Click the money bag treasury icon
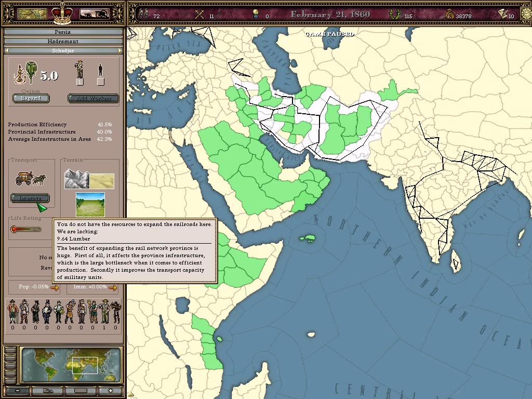Screen dimensions: 532x399 pos(449,15)
